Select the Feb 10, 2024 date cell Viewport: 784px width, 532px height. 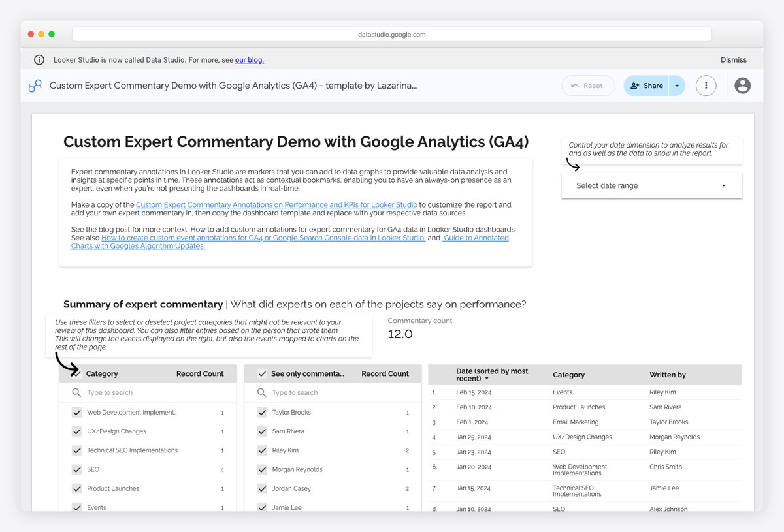coord(474,407)
